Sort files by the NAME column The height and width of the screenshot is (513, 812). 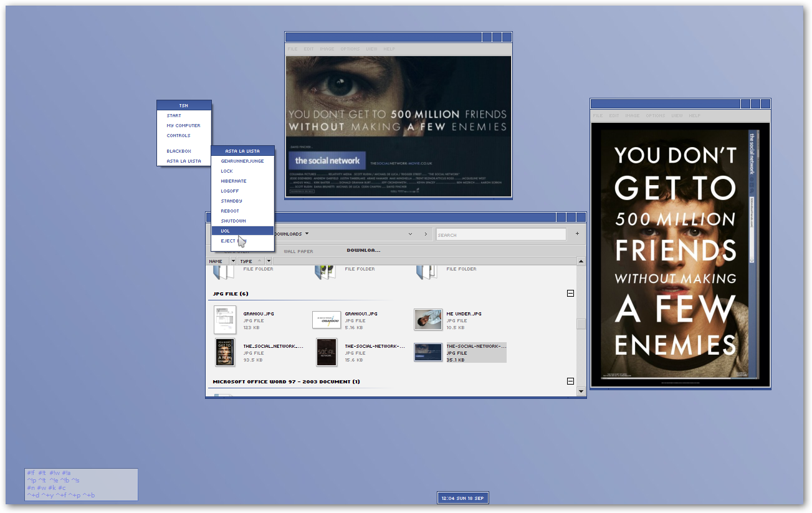pos(218,261)
